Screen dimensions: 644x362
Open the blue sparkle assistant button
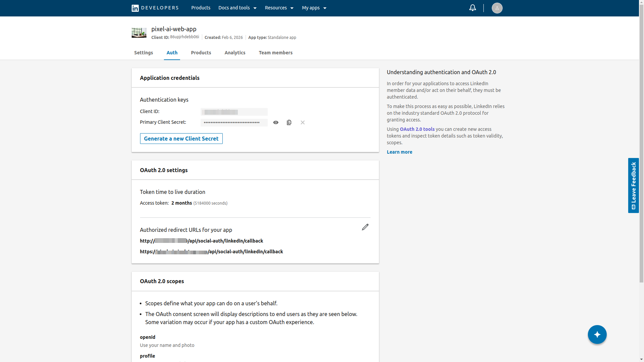click(x=597, y=334)
